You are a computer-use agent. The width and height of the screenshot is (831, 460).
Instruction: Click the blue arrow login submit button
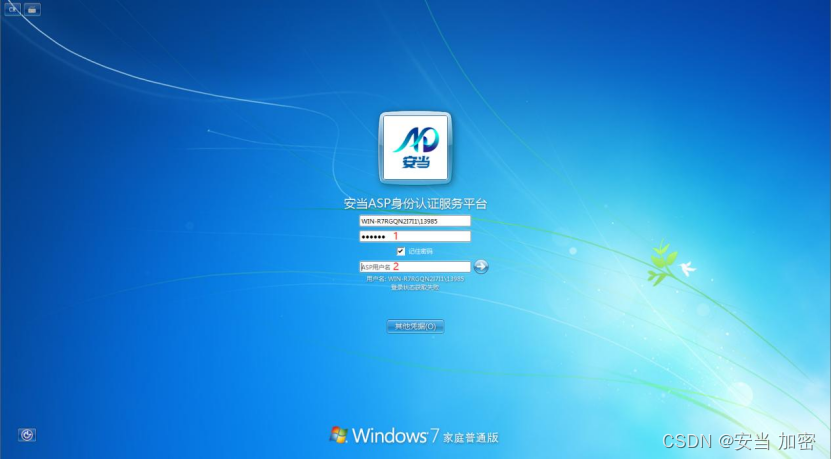coord(481,267)
